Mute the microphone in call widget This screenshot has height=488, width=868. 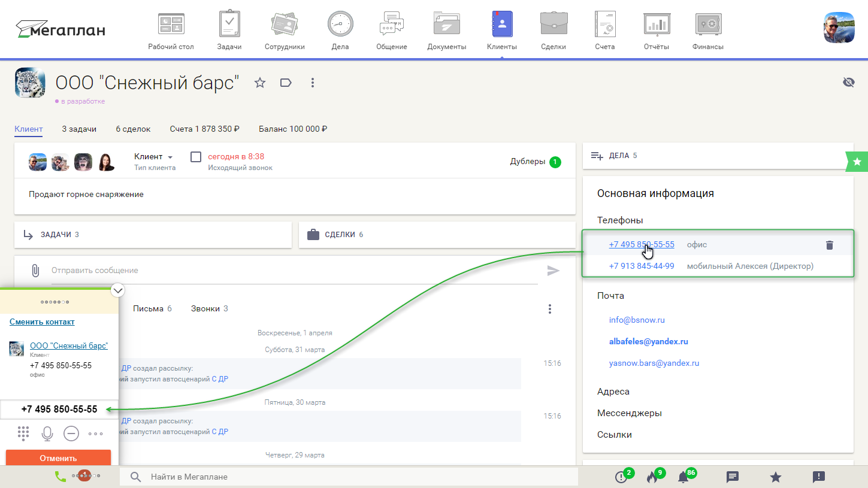click(47, 433)
